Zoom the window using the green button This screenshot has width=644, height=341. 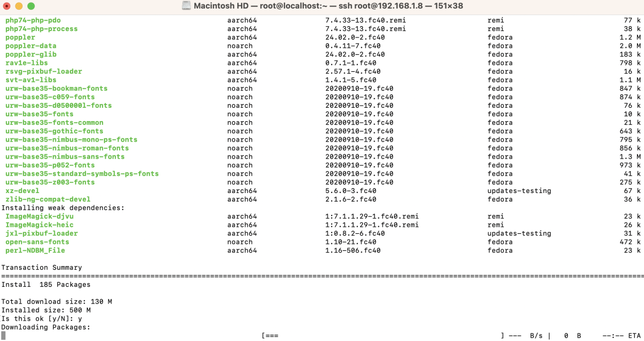[31, 6]
